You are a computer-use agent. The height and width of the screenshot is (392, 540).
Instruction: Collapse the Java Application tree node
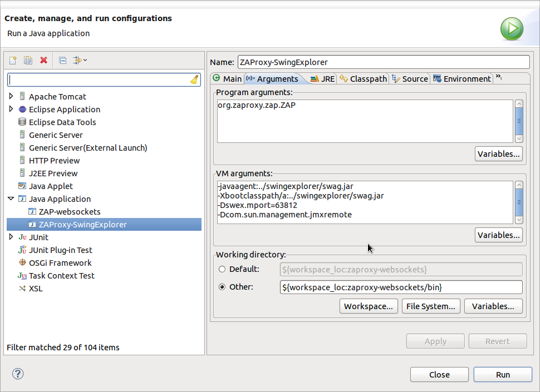click(11, 199)
